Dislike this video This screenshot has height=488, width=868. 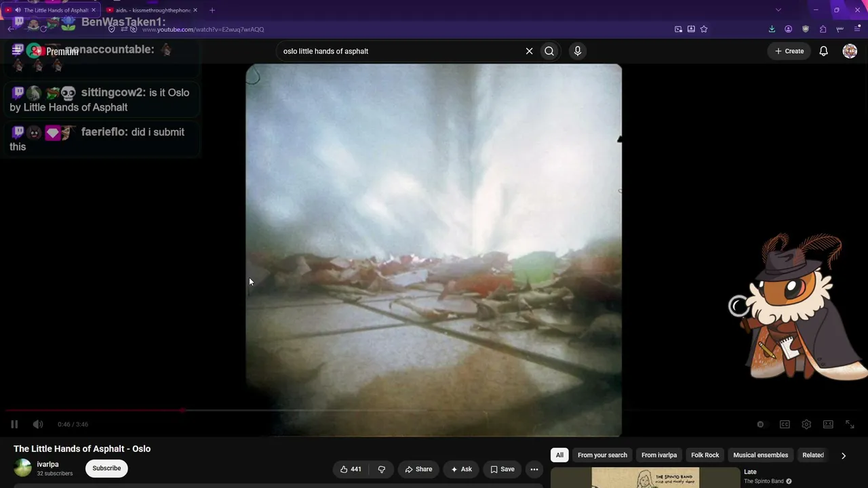pyautogui.click(x=382, y=469)
